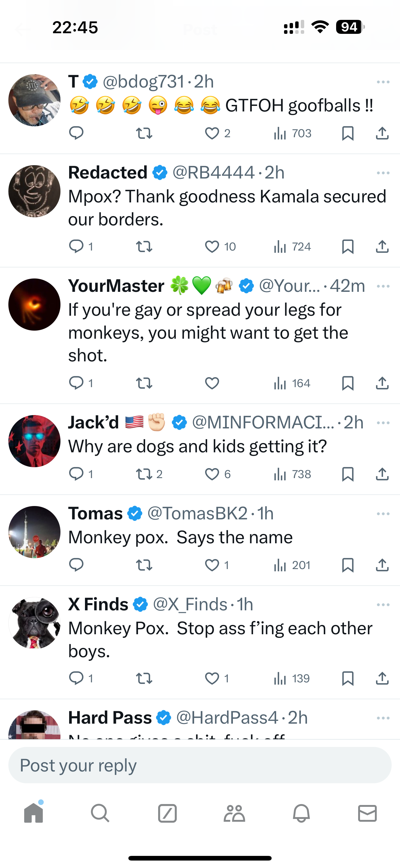The height and width of the screenshot is (868, 400).
Task: Repost the Jack'd reply
Action: [x=144, y=474]
